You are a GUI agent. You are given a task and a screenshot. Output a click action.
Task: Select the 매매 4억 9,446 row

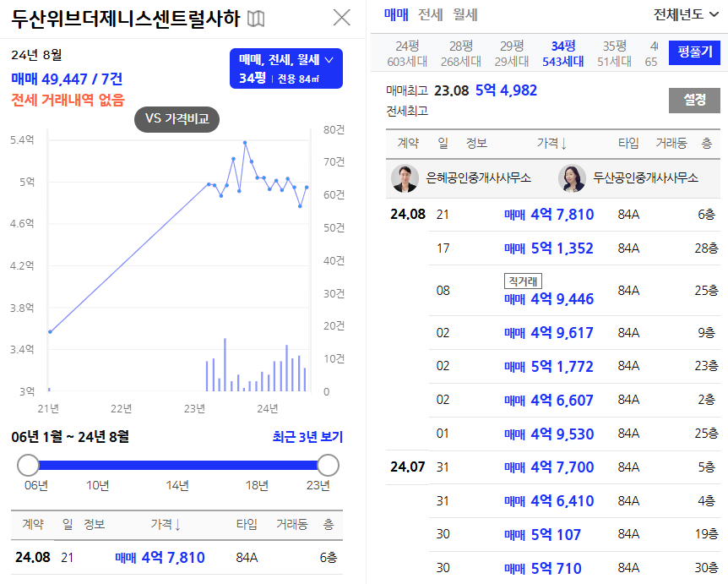(574, 291)
